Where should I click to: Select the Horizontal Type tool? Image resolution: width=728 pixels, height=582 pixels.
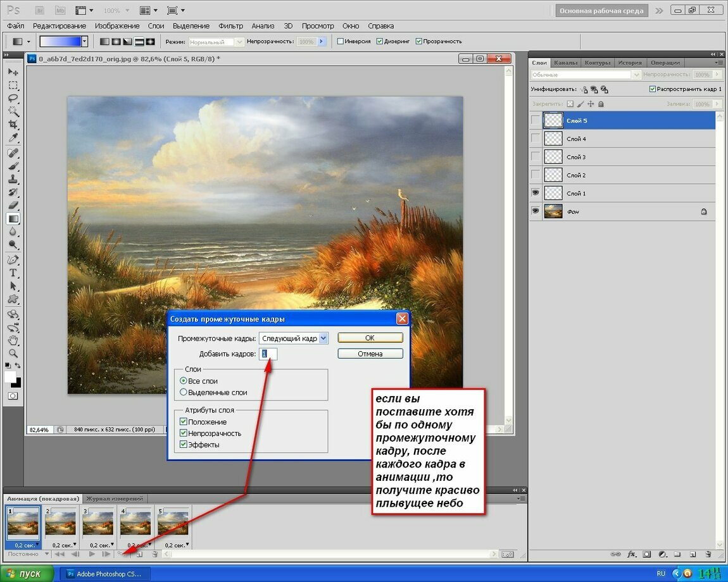point(13,273)
